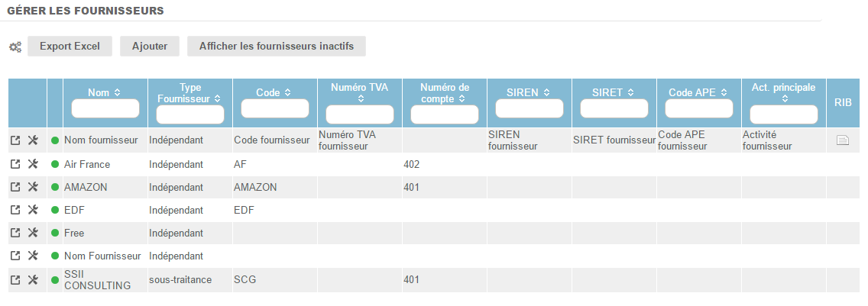
Task: Focus the Numéro TVA filter input field
Action: pos(360,114)
